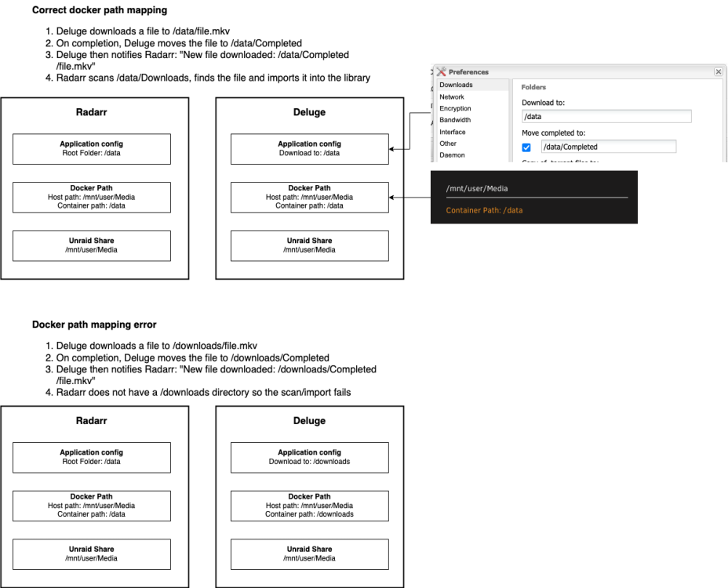
Task: Click step Deluge moves file to /data/Completed
Action: (173, 43)
